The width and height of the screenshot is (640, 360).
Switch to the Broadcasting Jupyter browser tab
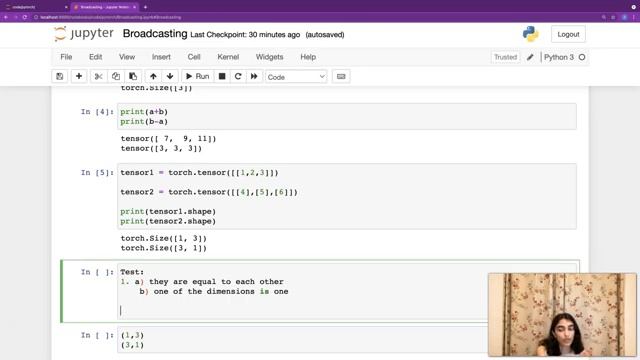pos(104,7)
